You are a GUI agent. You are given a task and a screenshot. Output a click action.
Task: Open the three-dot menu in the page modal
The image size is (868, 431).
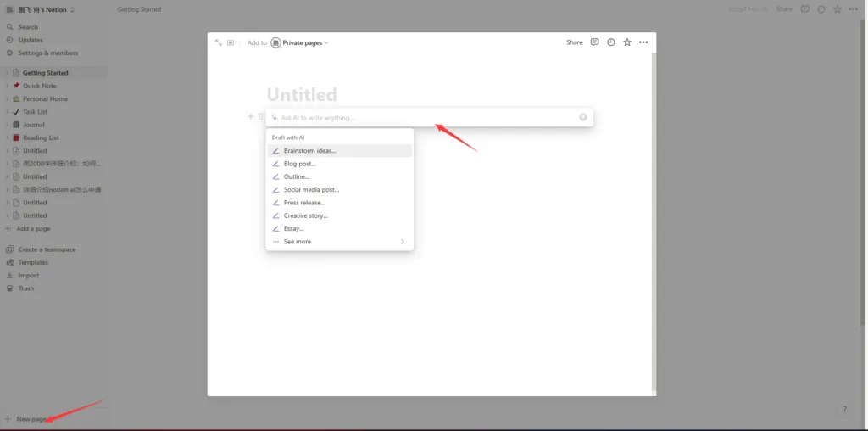coord(643,42)
